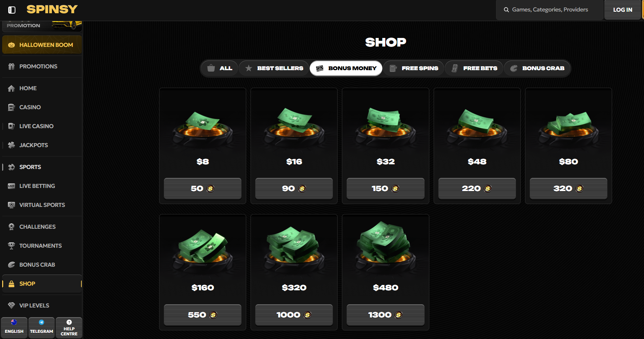The image size is (644, 339).
Task: Buy the $8 bonus for 50 coins
Action: [x=202, y=188]
